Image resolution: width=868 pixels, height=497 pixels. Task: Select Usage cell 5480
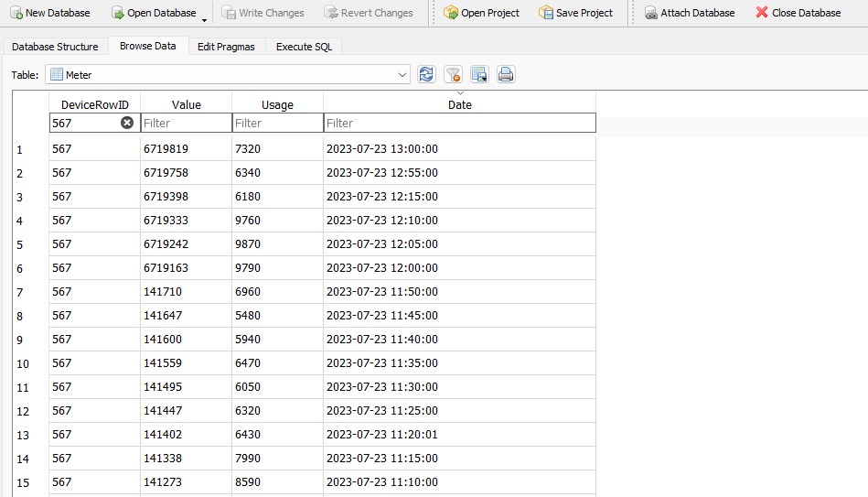click(x=277, y=315)
